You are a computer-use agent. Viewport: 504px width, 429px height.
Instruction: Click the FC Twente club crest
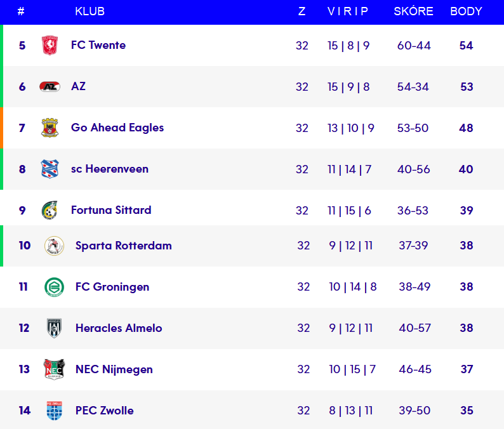coord(50,45)
